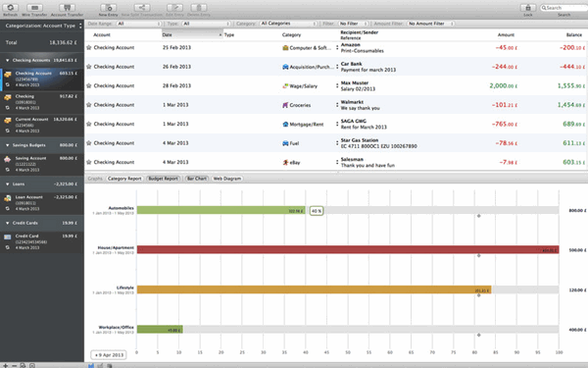Click the Lock icon in toolbar
588x368 pixels.
(x=528, y=8)
